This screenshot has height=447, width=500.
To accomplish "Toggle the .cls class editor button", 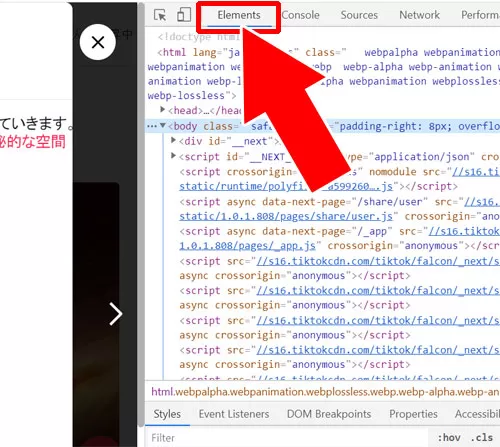I will tap(482, 438).
